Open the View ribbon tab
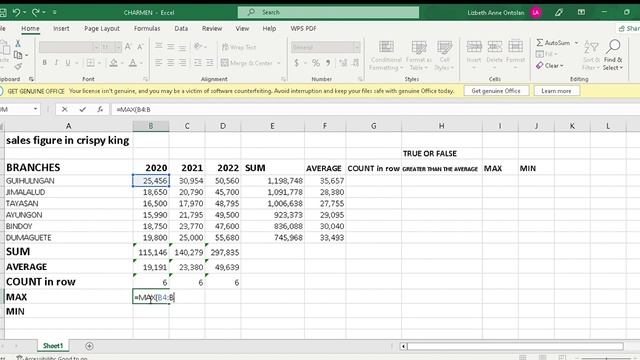Viewport: 640px width, 360px height. pos(242,29)
